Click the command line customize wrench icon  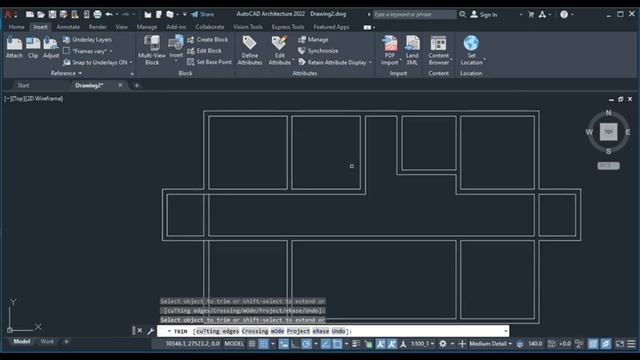150,331
